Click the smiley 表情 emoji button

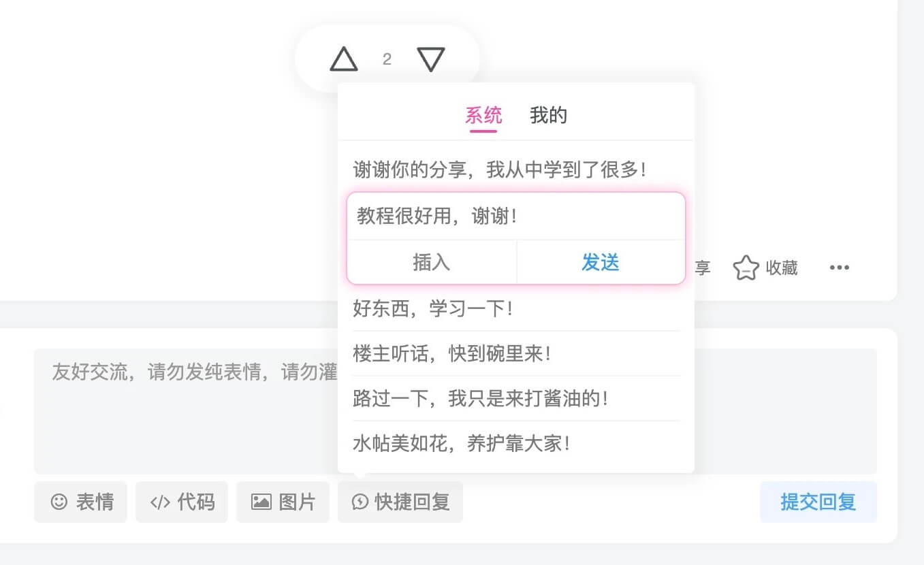[x=80, y=502]
